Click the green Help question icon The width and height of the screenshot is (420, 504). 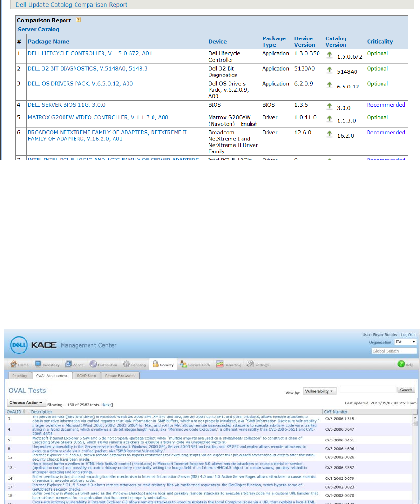401,364
